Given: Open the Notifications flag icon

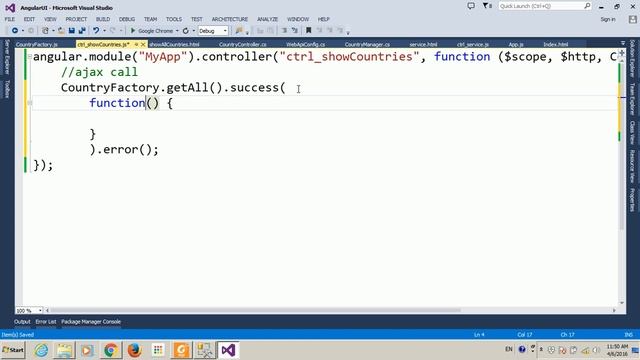Looking at the screenshot, I should tap(486, 6).
